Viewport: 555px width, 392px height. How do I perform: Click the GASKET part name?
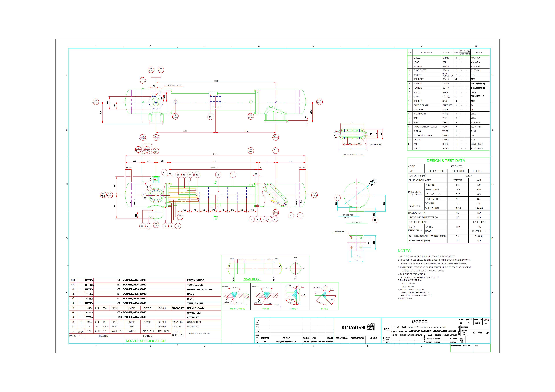417,75
